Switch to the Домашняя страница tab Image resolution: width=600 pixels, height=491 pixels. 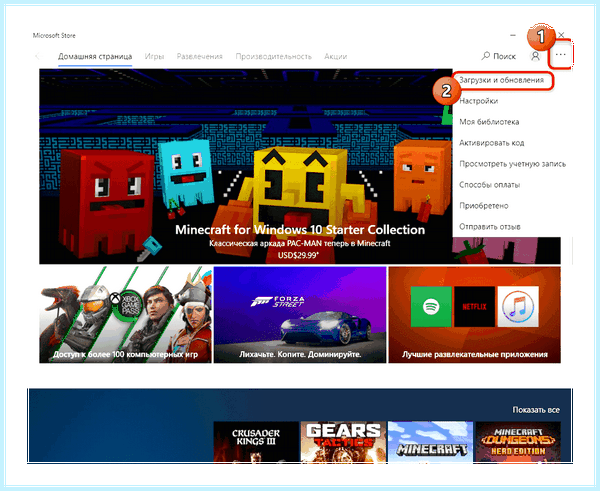(95, 56)
